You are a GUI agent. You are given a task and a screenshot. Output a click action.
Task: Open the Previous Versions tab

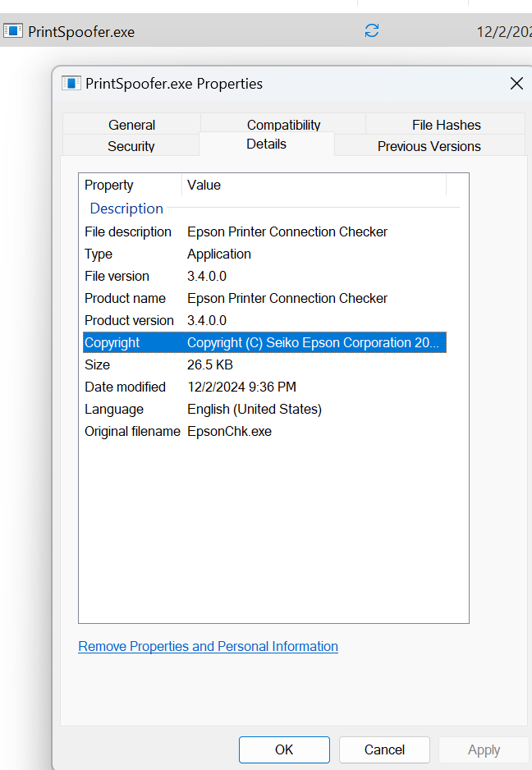(x=429, y=146)
